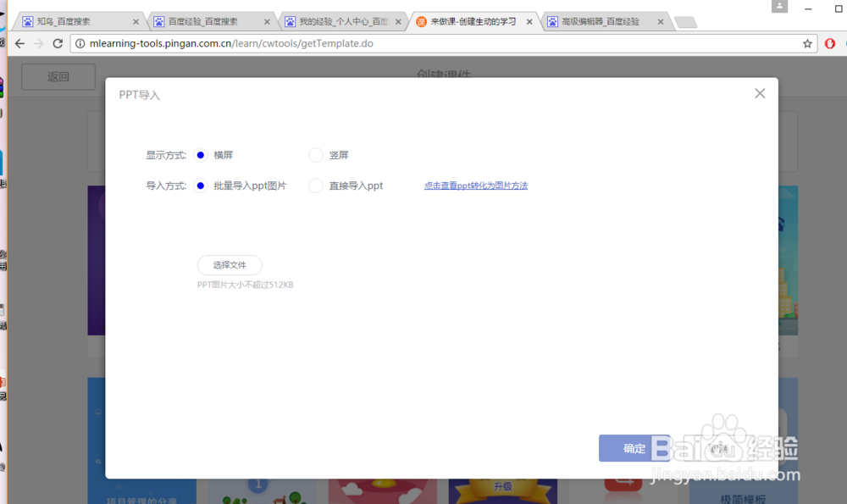Open the 点击查看ppt转化为图片方法 link
Image resolution: width=847 pixels, height=504 pixels.
coord(476,186)
